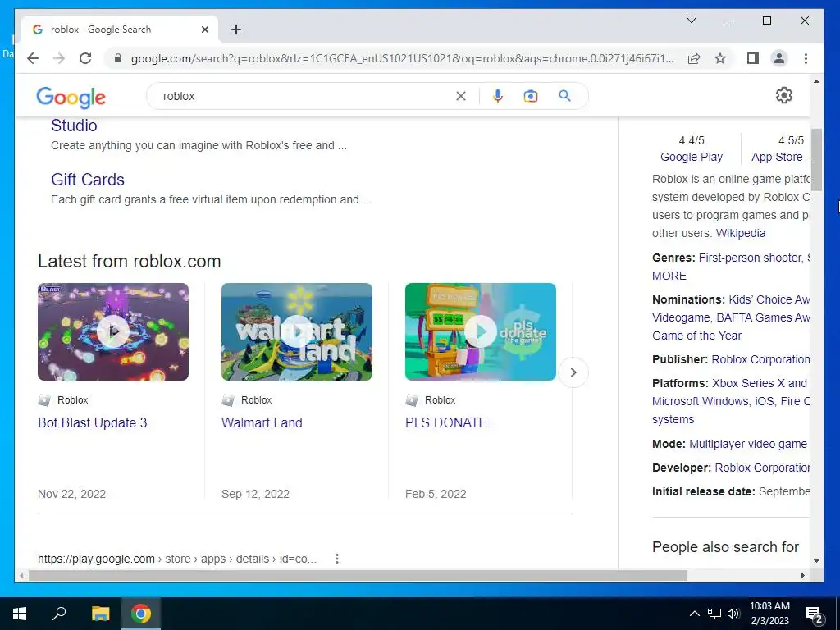The height and width of the screenshot is (630, 840).
Task: Open Google quick settings gear
Action: pyautogui.click(x=783, y=95)
